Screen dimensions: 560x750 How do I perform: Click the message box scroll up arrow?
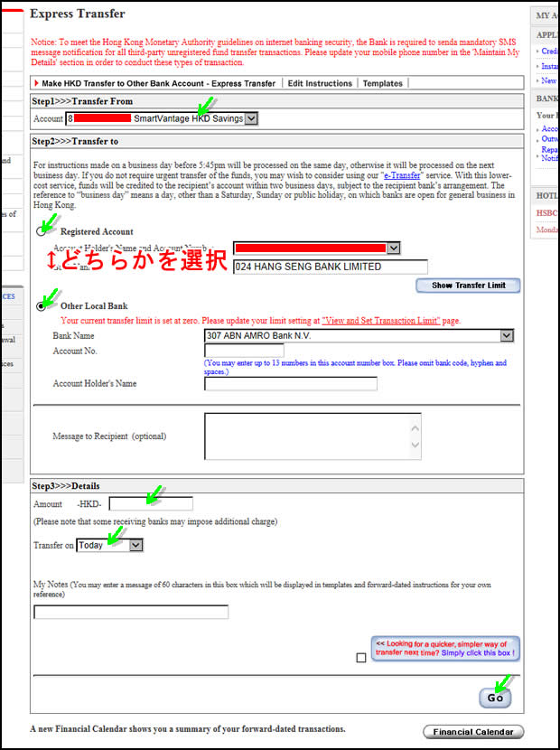point(415,428)
